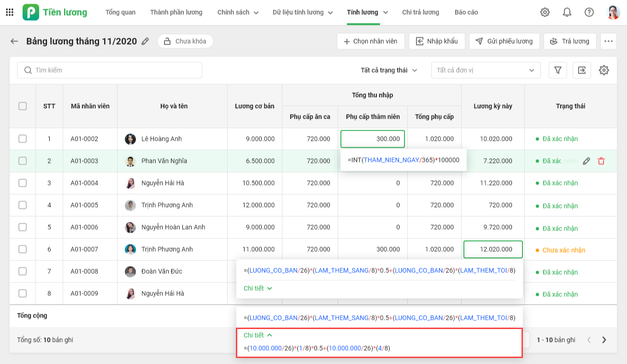Click Lương kỳ này value 9.720.000
This screenshot has height=364, width=627.
click(498, 227)
